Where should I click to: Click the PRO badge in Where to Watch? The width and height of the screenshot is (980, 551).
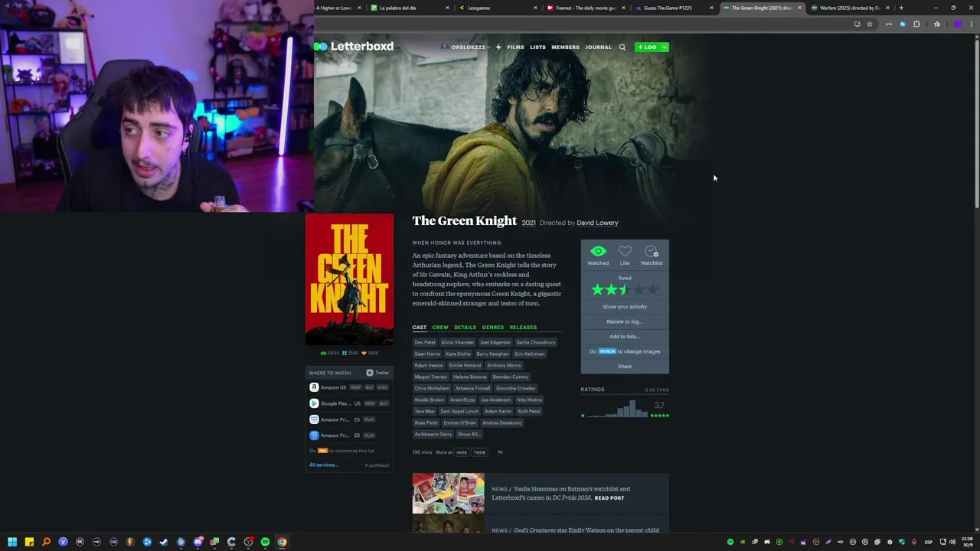click(322, 451)
